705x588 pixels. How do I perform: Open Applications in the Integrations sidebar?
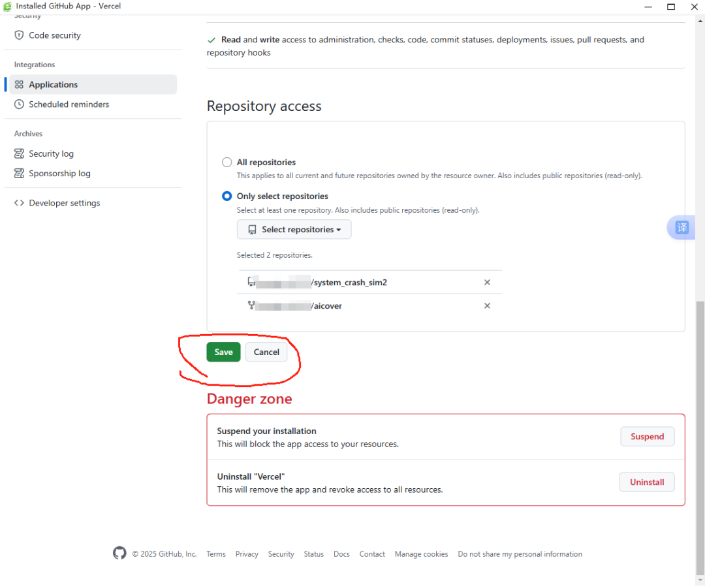(53, 85)
